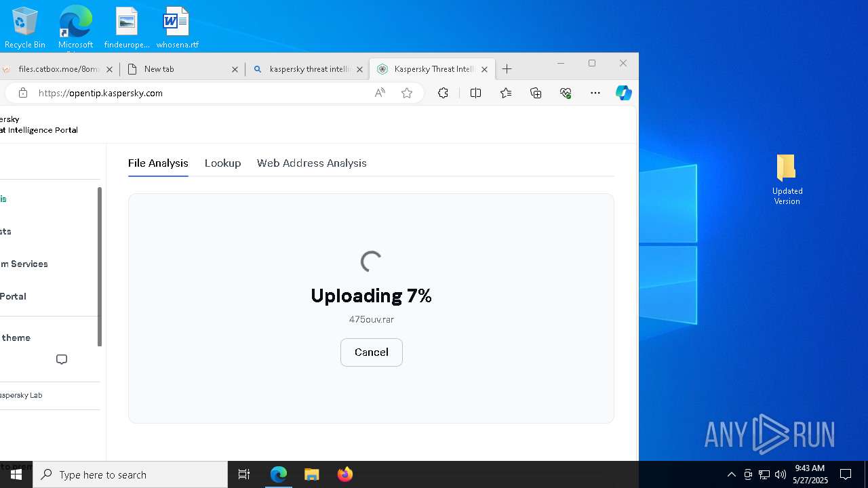The image size is (868, 488).
Task: Cancel the file upload
Action: coord(372,352)
